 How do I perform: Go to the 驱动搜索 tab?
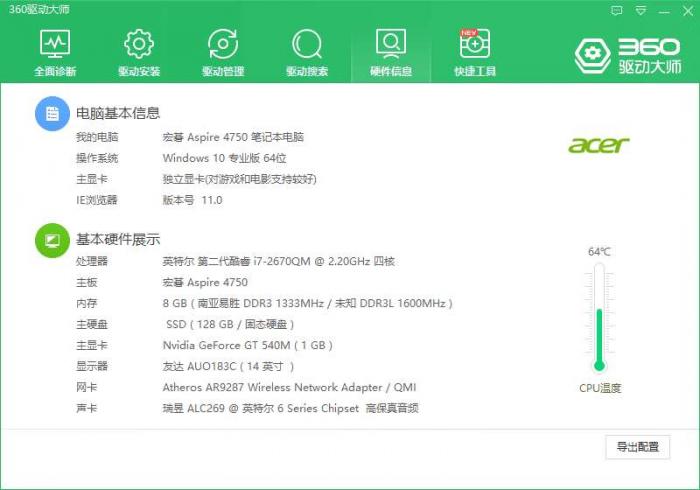[x=307, y=53]
